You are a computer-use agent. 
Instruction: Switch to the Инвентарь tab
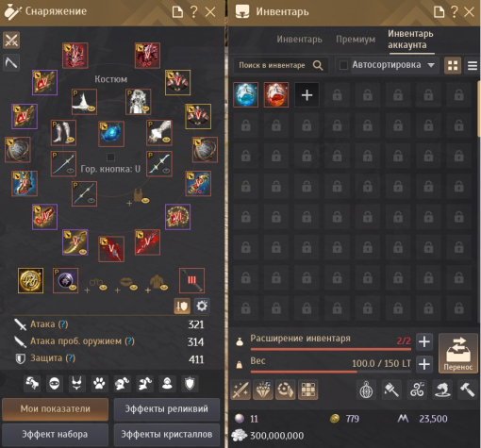coord(299,40)
